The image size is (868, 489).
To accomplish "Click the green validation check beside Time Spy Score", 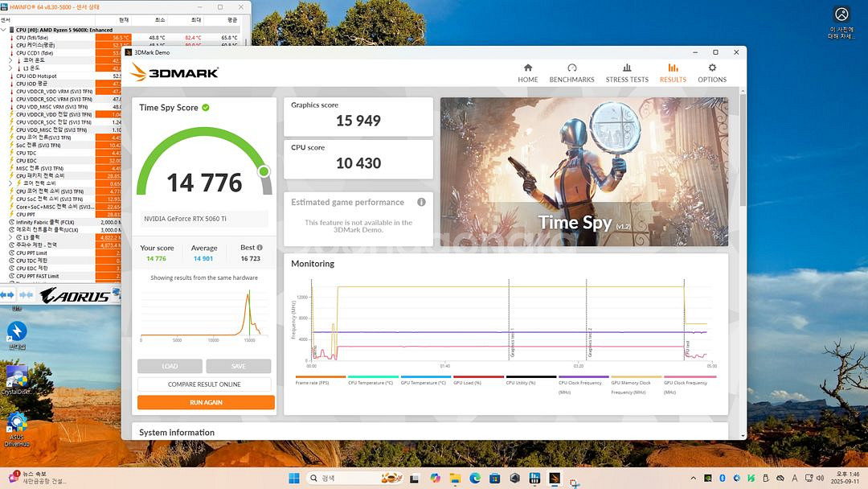I will click(x=206, y=108).
